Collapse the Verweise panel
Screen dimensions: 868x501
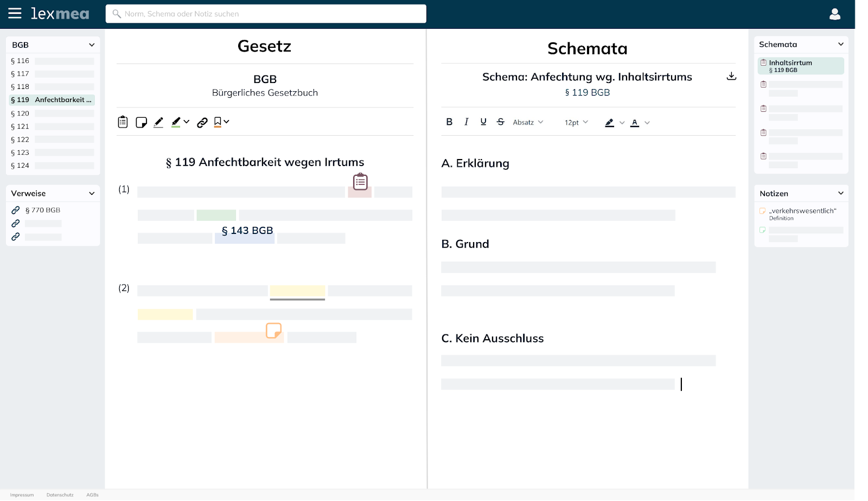click(92, 193)
